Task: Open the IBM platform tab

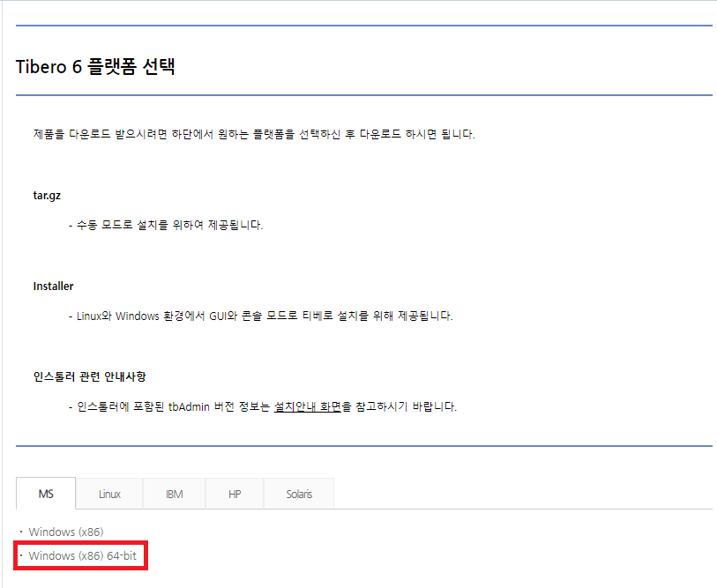Action: [175, 494]
